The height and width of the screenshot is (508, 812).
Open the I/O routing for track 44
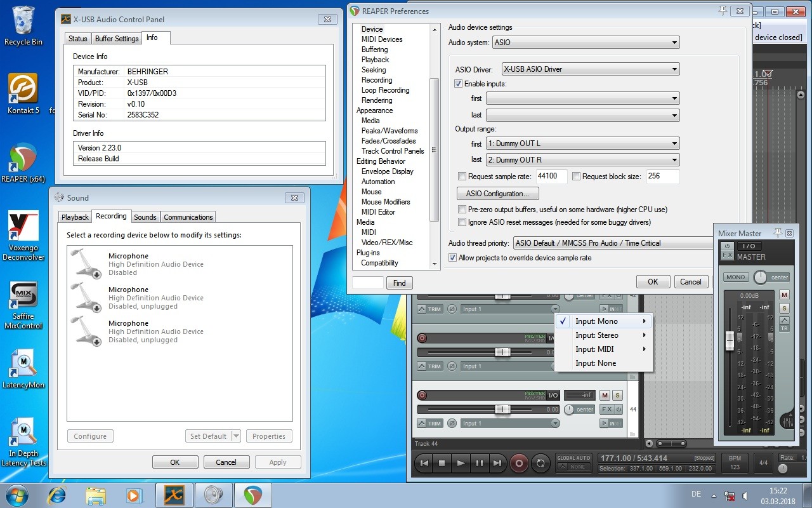(553, 396)
